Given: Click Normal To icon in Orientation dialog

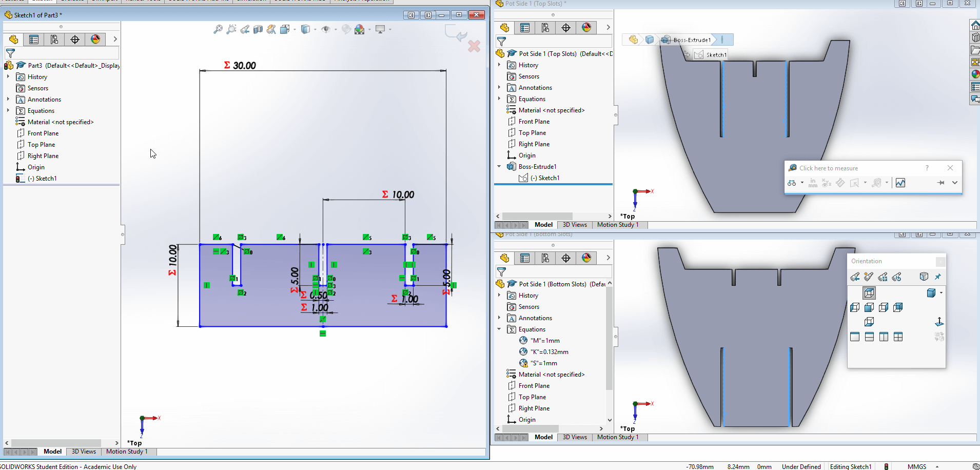Looking at the screenshot, I should pos(939,322).
